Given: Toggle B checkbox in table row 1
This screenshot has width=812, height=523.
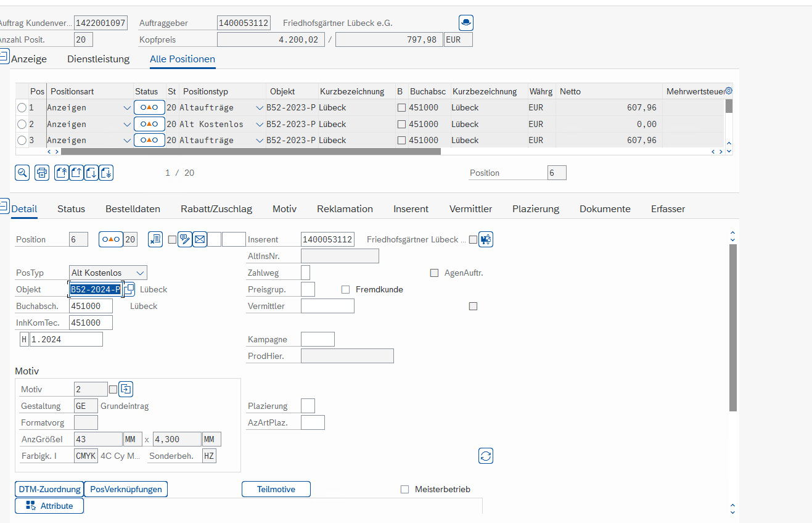Looking at the screenshot, I should click(x=402, y=107).
